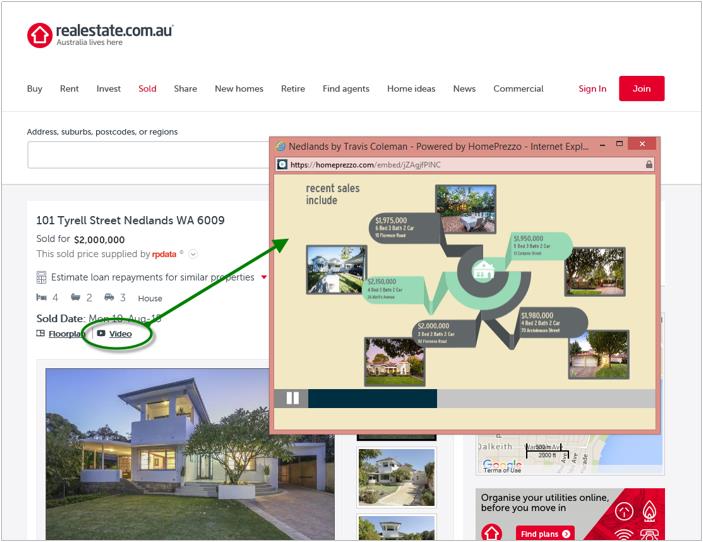Click the HomePrezzo popup URL address bar
703x542 pixels.
[x=464, y=165]
